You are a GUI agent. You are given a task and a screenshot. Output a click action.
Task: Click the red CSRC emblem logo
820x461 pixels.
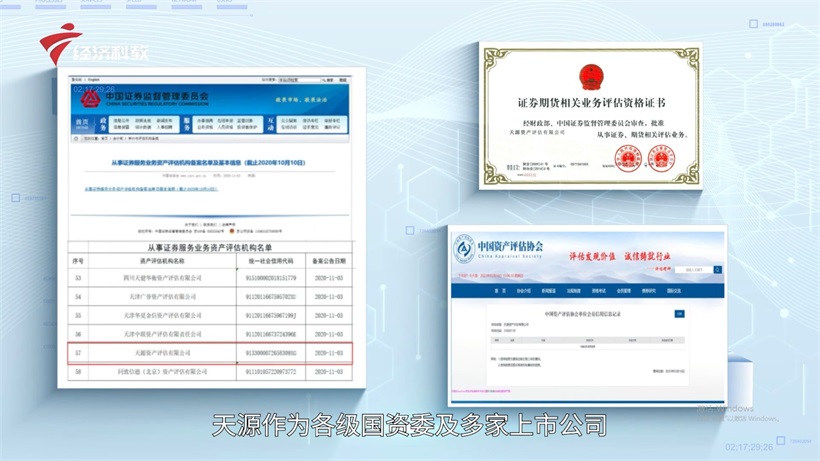coord(90,98)
